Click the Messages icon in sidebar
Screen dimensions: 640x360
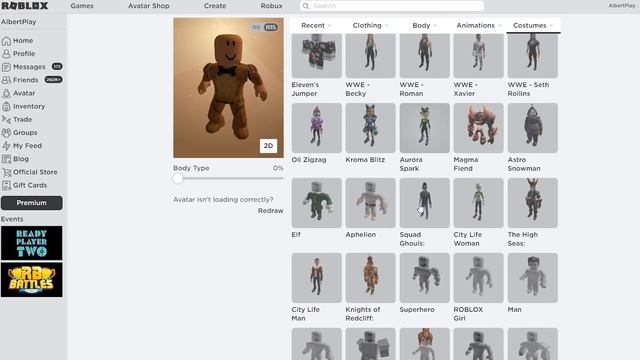[6, 67]
